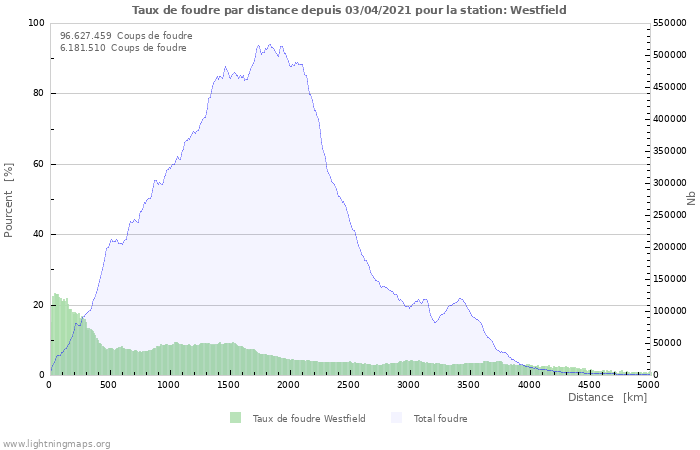Click the 'Nb' right axis label
Image resolution: width=700 pixels, height=450 pixels.
point(691,199)
